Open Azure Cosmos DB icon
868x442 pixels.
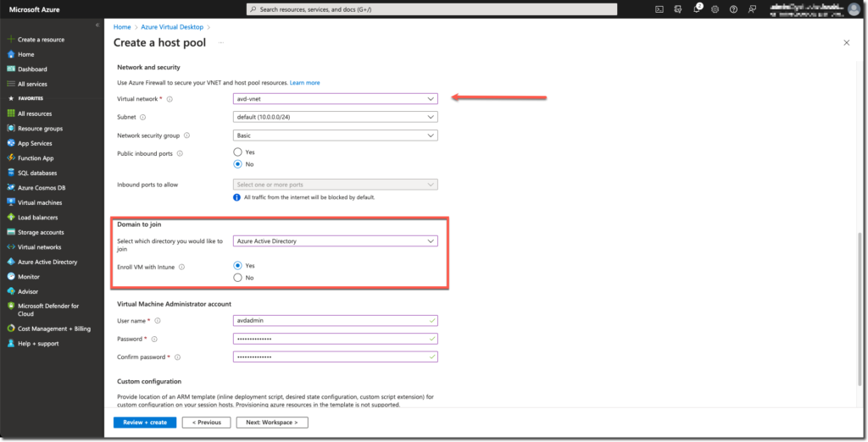(10, 187)
